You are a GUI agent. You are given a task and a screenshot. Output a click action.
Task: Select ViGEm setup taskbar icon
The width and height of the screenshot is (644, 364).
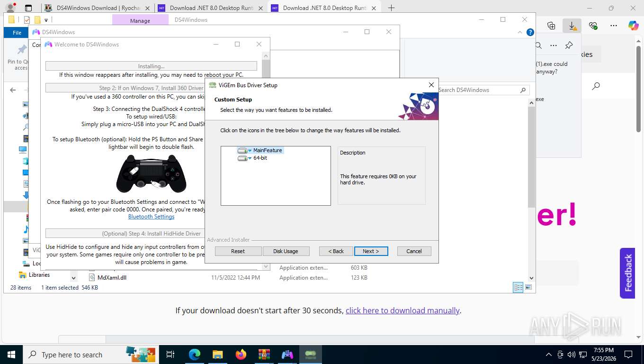tap(311, 355)
